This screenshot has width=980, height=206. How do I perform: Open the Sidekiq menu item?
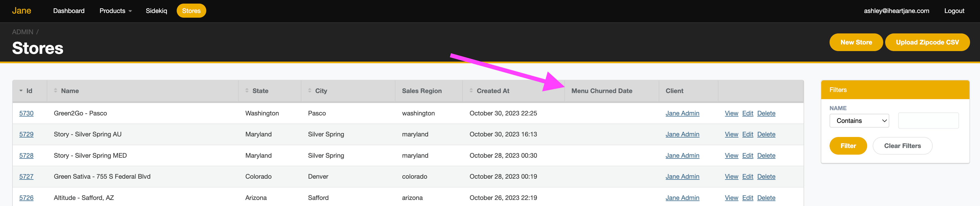156,11
